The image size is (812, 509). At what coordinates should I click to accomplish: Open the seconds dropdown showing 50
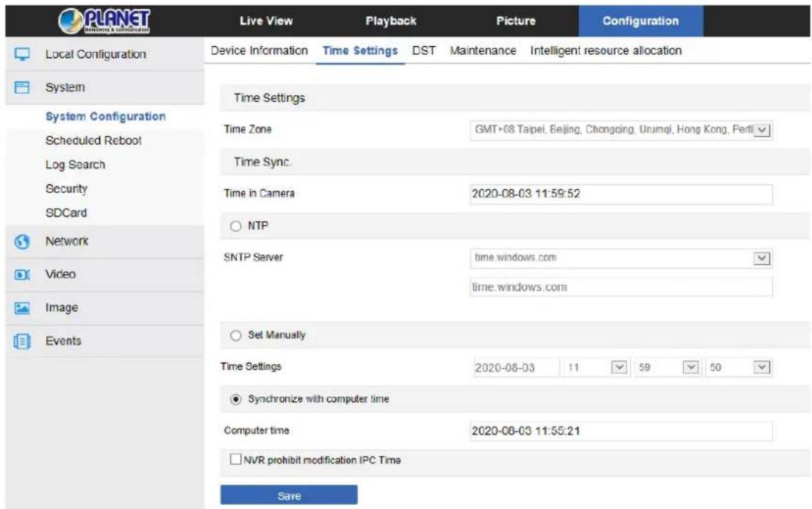coord(738,368)
